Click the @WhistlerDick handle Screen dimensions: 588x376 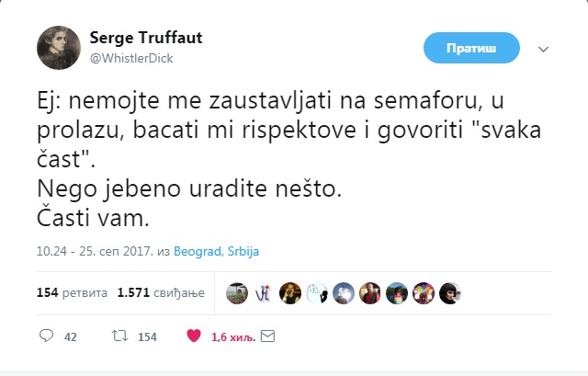[131, 58]
